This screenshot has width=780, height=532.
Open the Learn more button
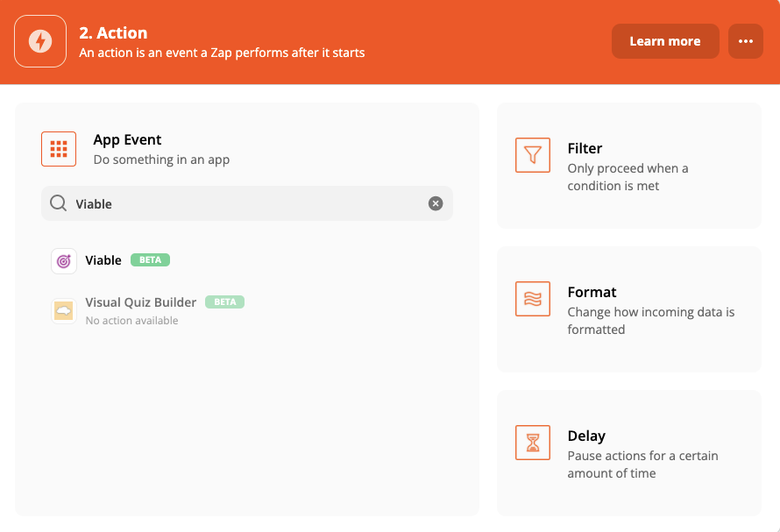[x=665, y=41]
